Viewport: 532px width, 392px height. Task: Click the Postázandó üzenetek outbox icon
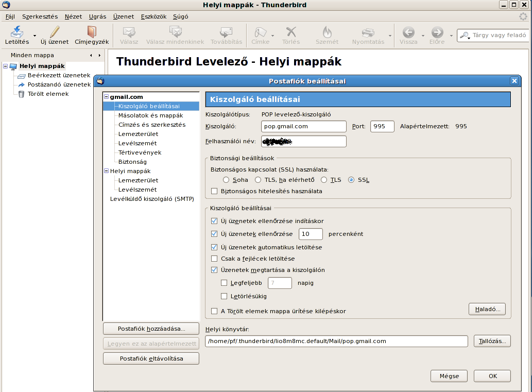pyautogui.click(x=21, y=84)
